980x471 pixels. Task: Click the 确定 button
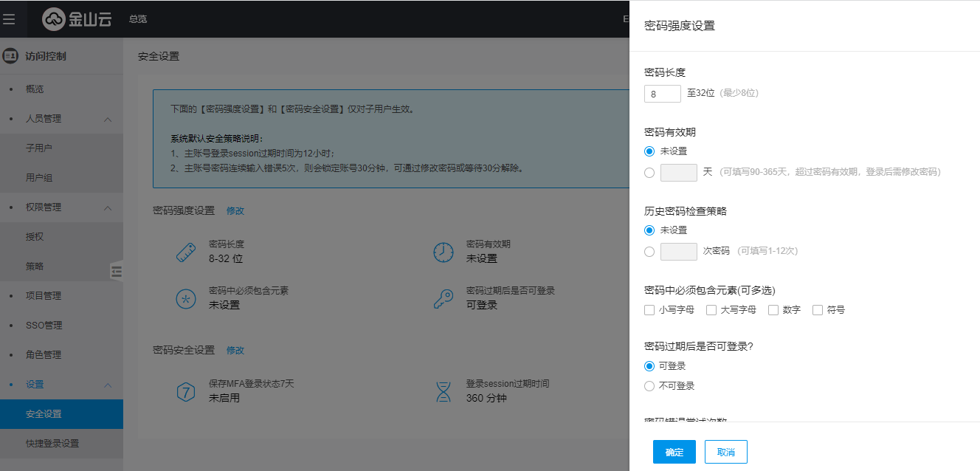(x=674, y=452)
